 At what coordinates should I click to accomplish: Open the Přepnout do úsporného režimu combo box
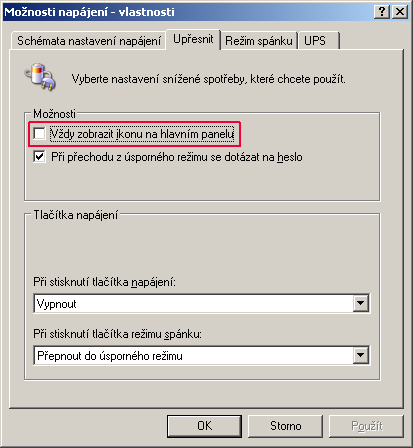pyautogui.click(x=201, y=355)
